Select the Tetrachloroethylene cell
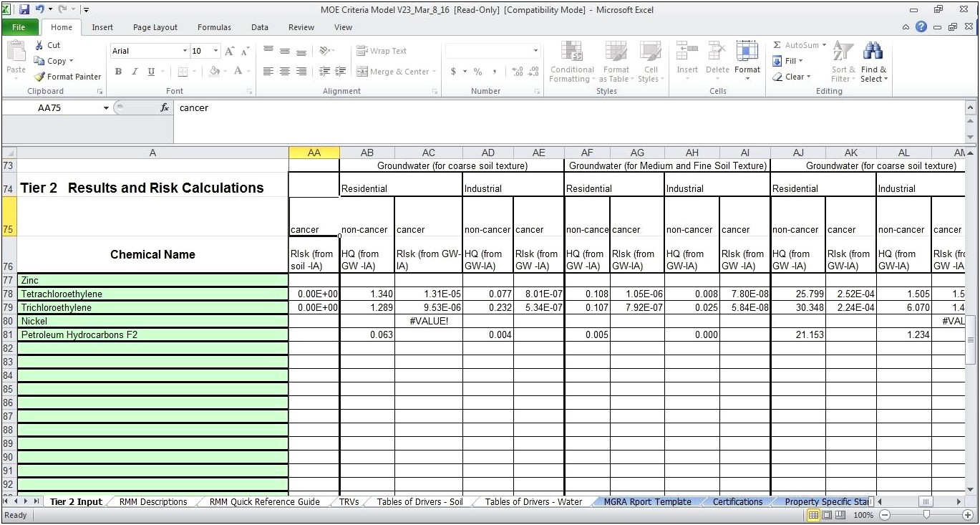The image size is (980, 525). click(152, 294)
